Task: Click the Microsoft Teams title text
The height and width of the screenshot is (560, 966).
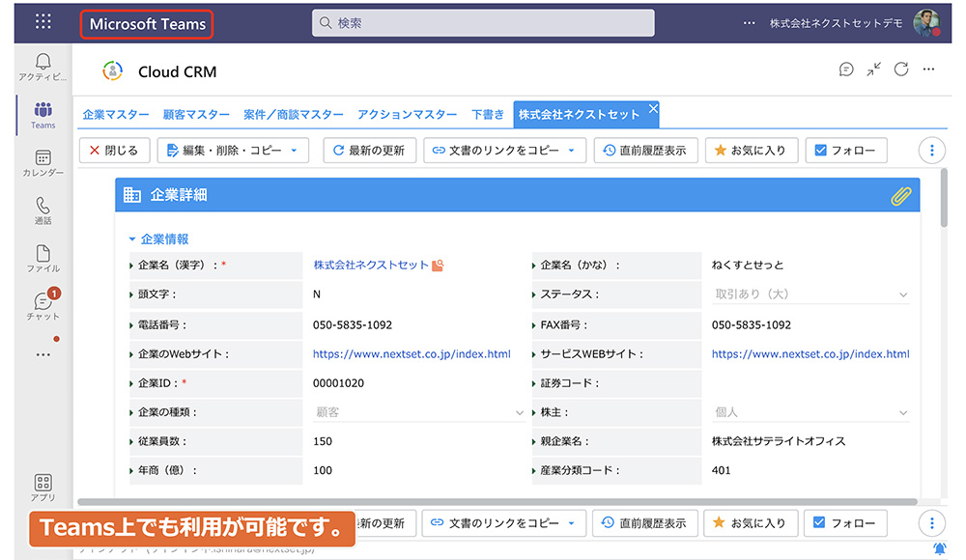Action: point(147,24)
